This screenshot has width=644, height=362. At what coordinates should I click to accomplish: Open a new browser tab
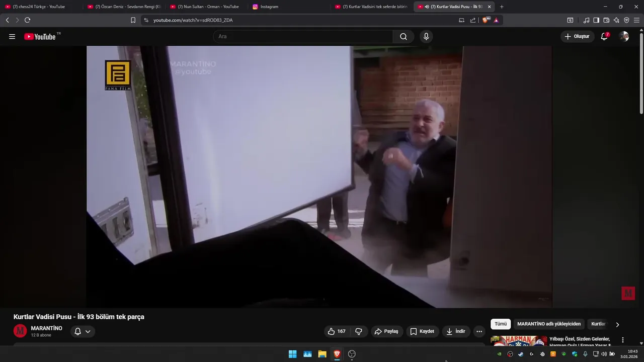502,7
